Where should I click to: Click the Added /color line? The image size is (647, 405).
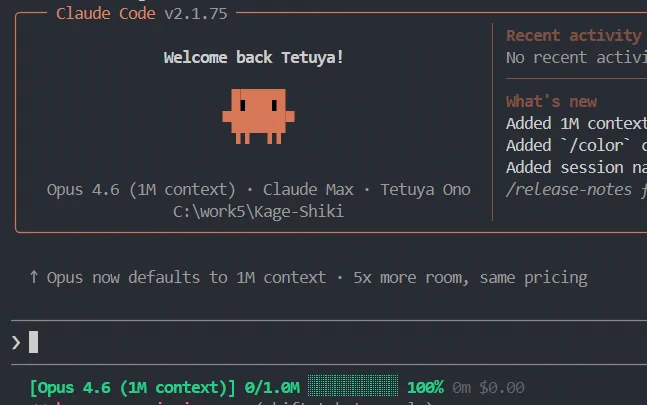tap(576, 145)
